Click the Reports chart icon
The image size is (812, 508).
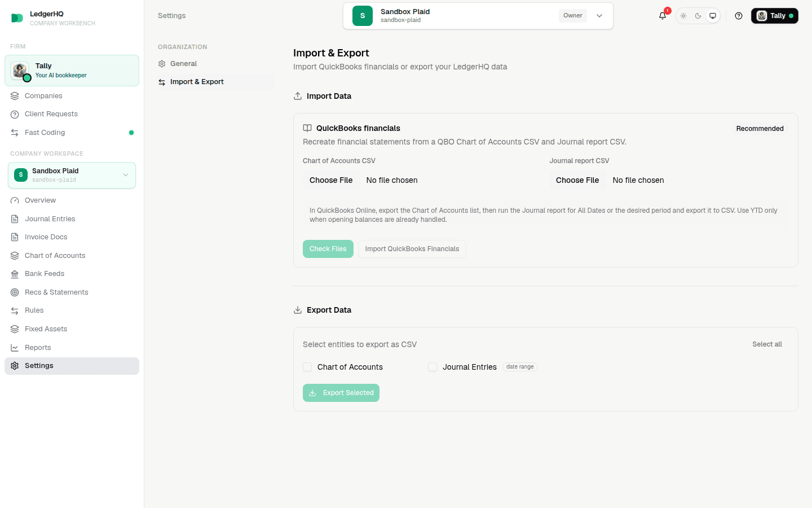pos(15,348)
